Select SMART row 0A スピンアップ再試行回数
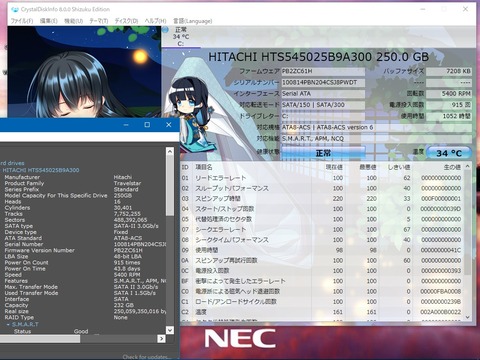The width and height of the screenshot is (480, 360). point(322,260)
